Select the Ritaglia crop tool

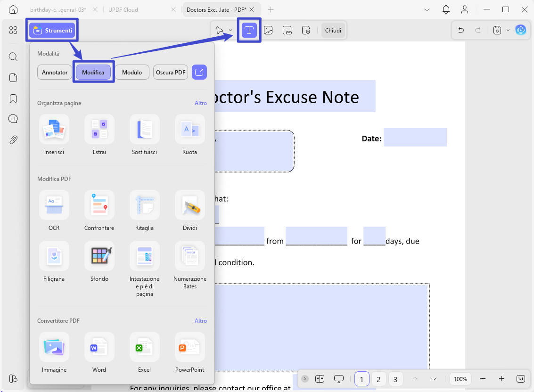pos(144,211)
